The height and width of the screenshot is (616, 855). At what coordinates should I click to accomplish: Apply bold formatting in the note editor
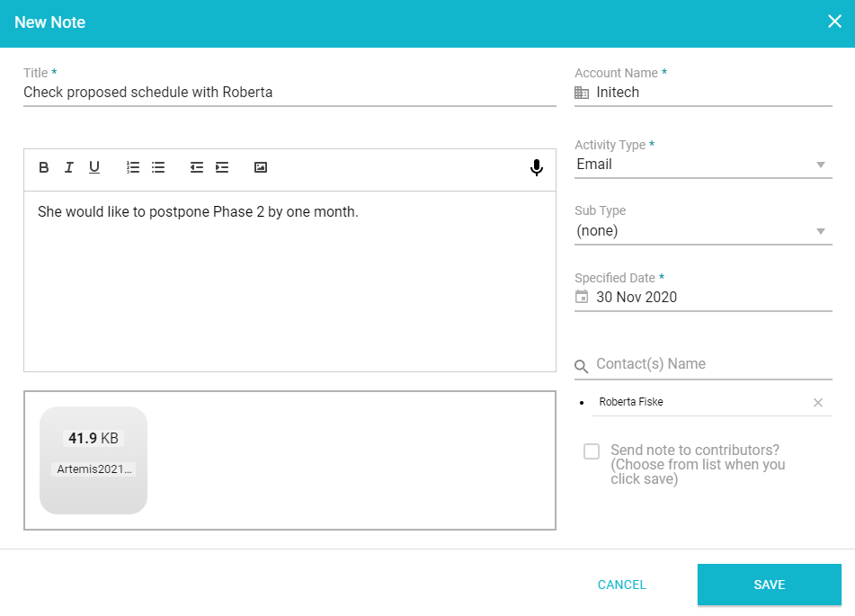click(43, 167)
